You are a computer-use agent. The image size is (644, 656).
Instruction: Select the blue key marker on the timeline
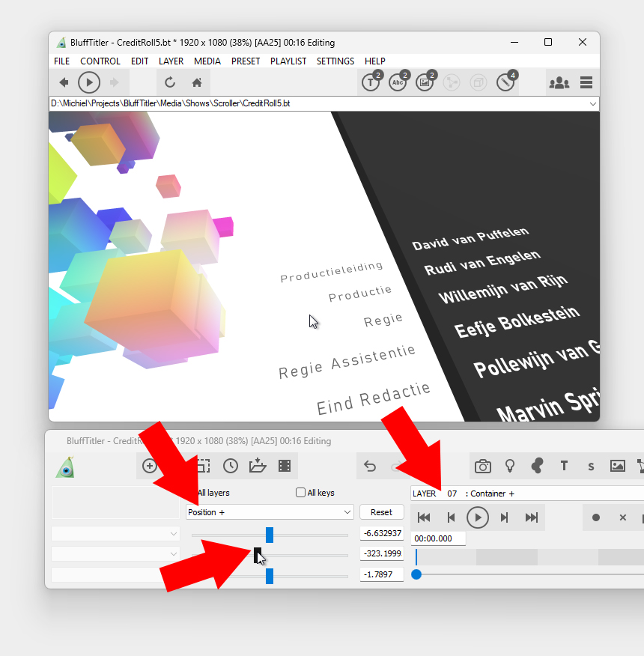point(416,557)
